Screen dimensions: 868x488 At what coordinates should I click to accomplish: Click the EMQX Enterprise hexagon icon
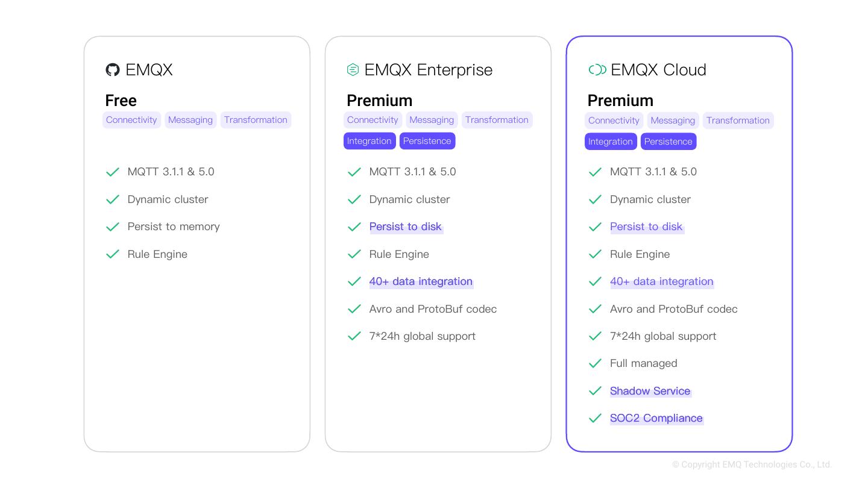(x=353, y=70)
